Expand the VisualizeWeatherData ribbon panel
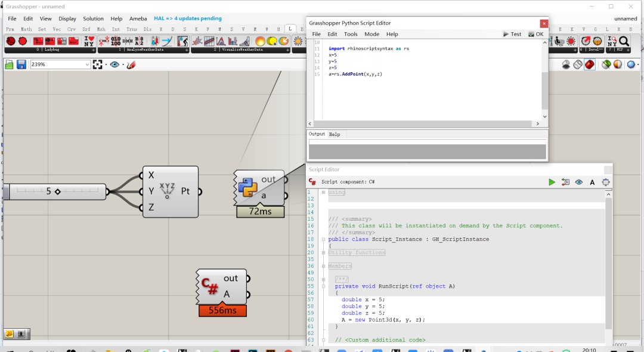644x352 pixels. click(x=287, y=50)
